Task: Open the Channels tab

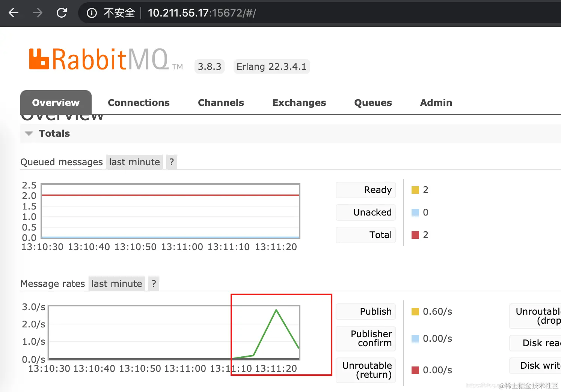Action: point(221,103)
